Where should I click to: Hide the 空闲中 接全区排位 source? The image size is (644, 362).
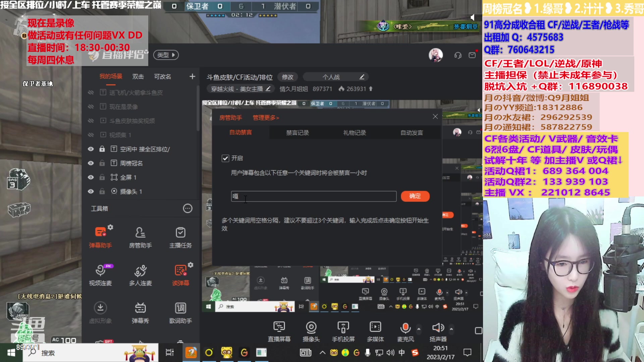(91, 149)
